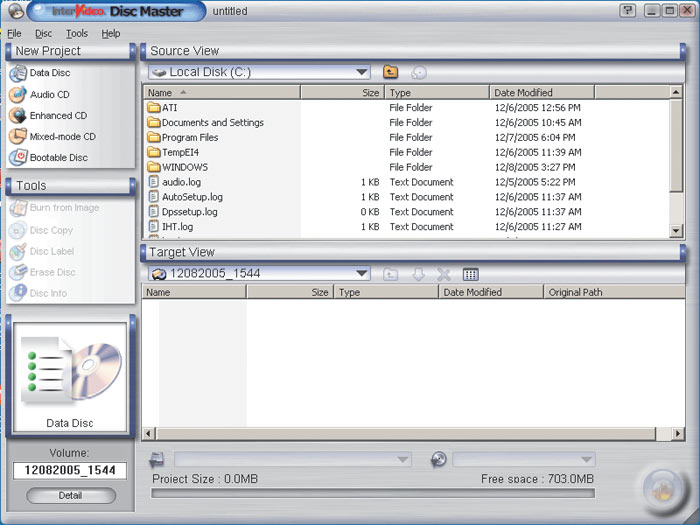Click the up-folder icon in Target View
The image size is (700, 525).
coord(391,274)
